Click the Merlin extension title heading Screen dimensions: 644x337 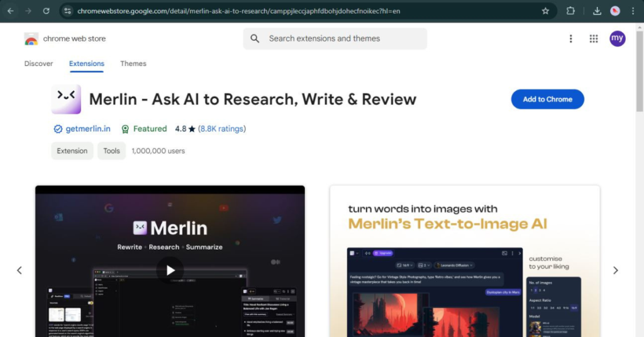click(x=253, y=99)
